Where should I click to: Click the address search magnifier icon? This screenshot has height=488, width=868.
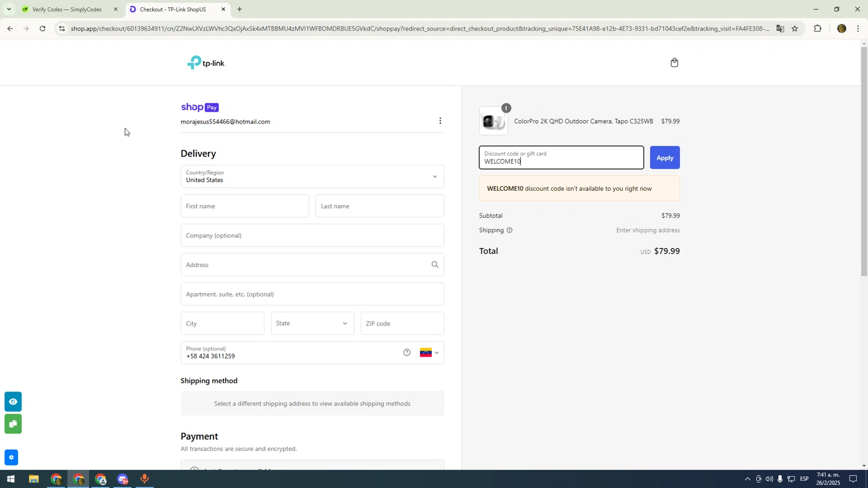click(435, 265)
